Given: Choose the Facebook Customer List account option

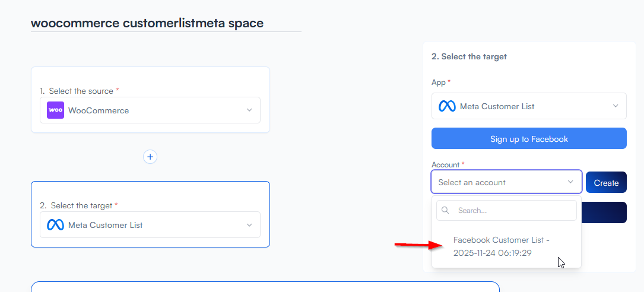Looking at the screenshot, I should (502, 246).
